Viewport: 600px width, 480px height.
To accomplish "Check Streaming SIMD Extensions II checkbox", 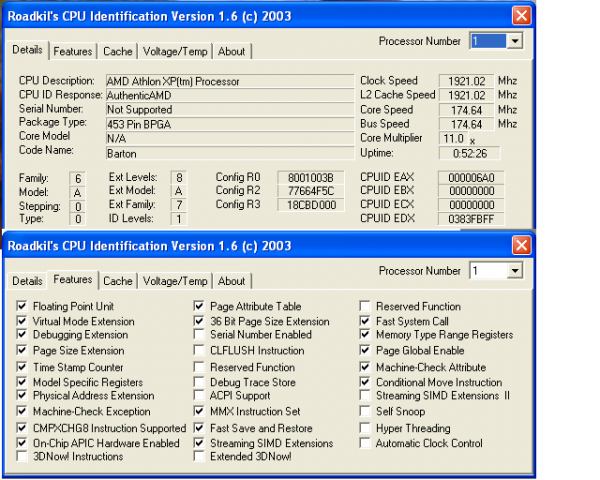I will [x=365, y=395].
